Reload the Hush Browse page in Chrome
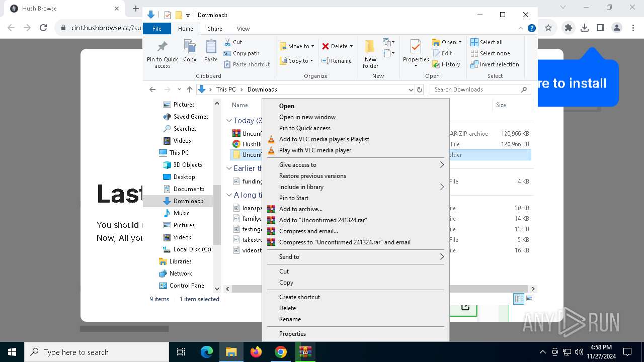The height and width of the screenshot is (362, 644). (x=43, y=28)
